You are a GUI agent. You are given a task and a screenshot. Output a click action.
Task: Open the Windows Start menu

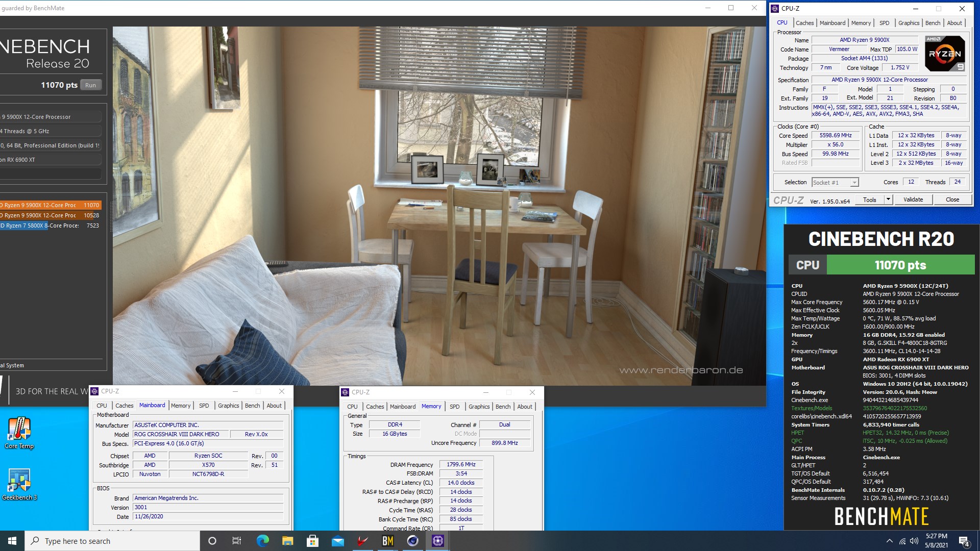point(12,541)
